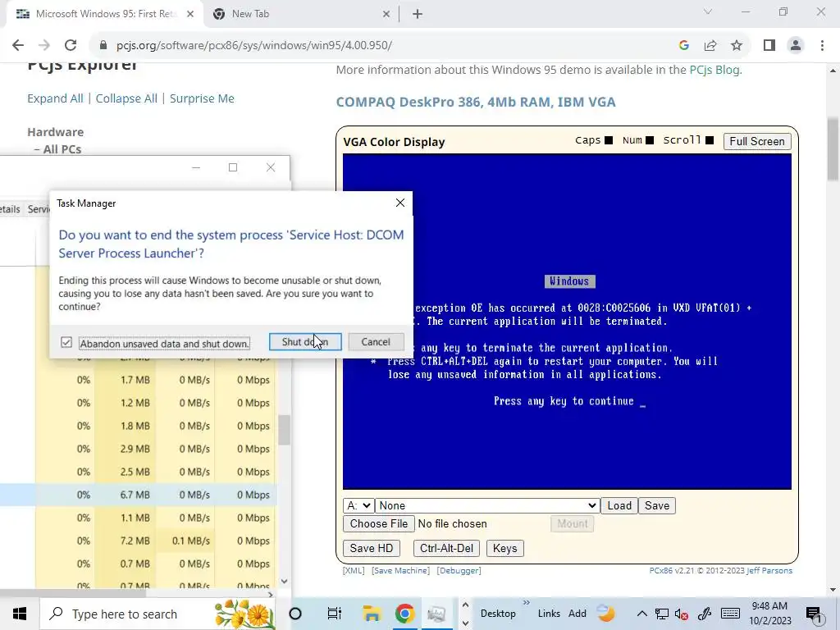Open the Chrome profile avatar

[796, 45]
